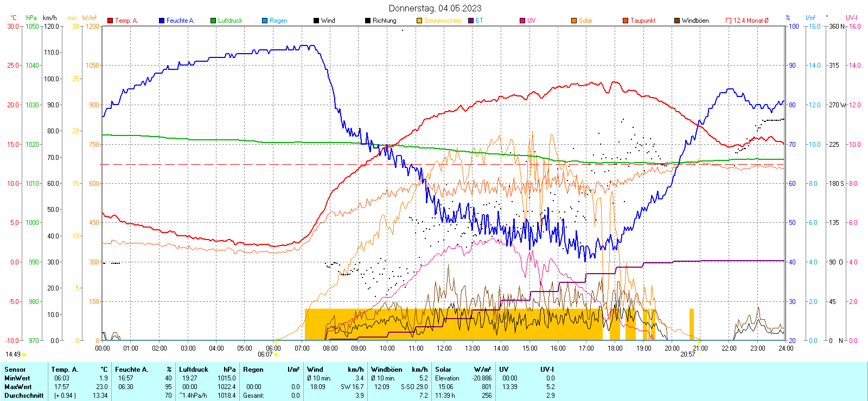Click the brown Windböen legend square
The height and width of the screenshot is (401, 868).
point(677,21)
